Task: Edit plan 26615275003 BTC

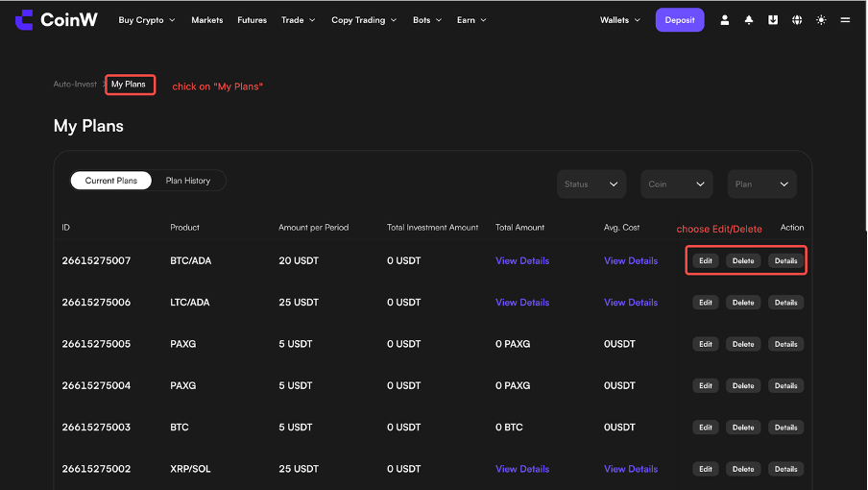Action: [705, 427]
